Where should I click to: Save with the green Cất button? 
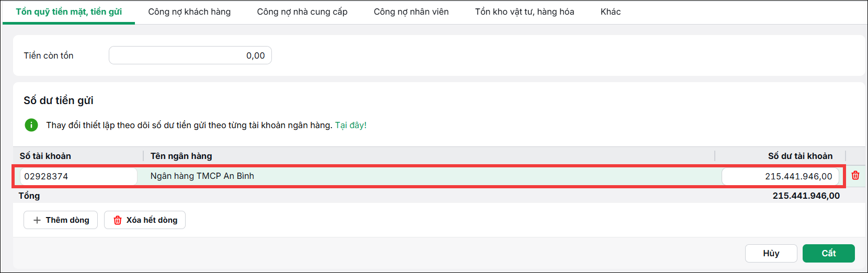tap(829, 253)
